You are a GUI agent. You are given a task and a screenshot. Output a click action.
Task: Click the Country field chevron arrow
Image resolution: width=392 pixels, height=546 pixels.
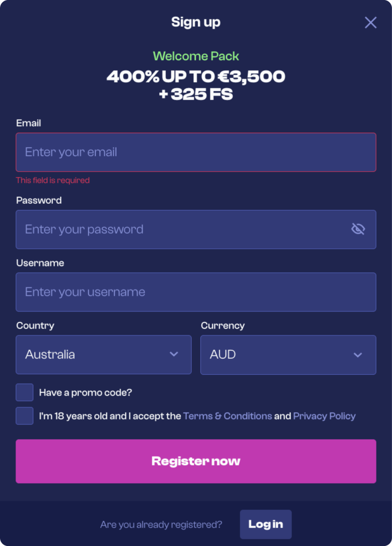[174, 355]
